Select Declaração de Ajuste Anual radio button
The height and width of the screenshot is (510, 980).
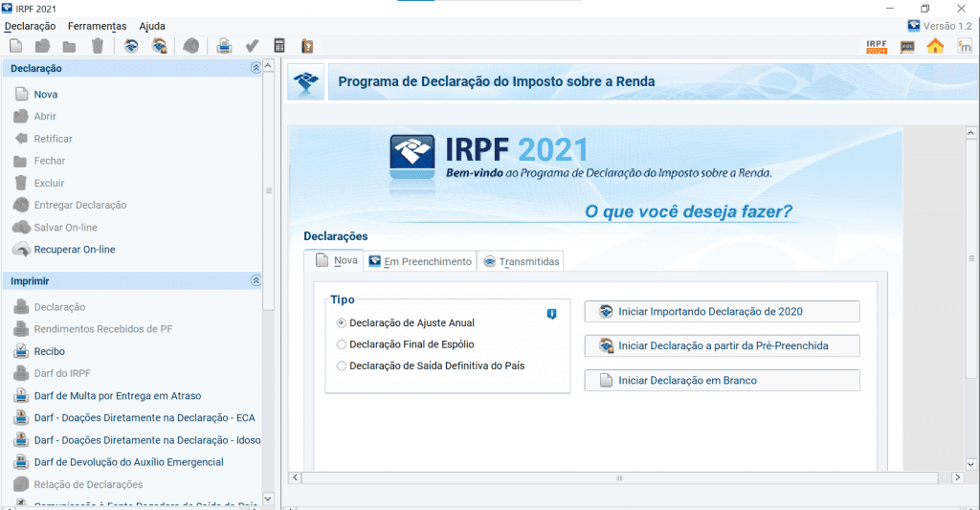[342, 323]
